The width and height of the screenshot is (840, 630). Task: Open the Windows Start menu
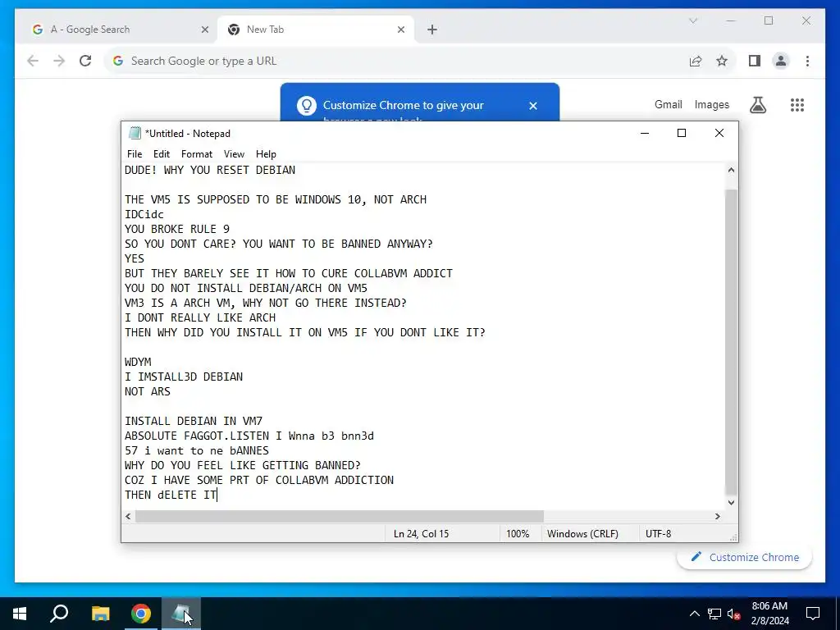coord(20,614)
